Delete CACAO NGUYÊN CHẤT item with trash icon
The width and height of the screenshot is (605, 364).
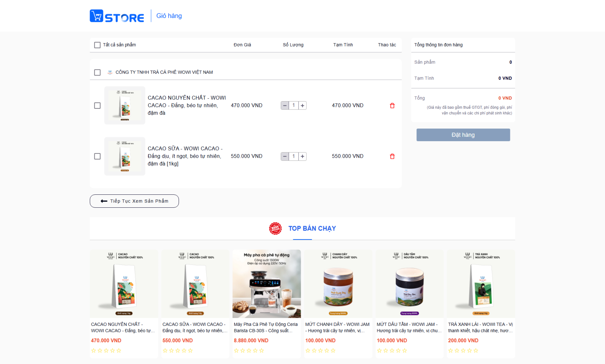click(392, 105)
